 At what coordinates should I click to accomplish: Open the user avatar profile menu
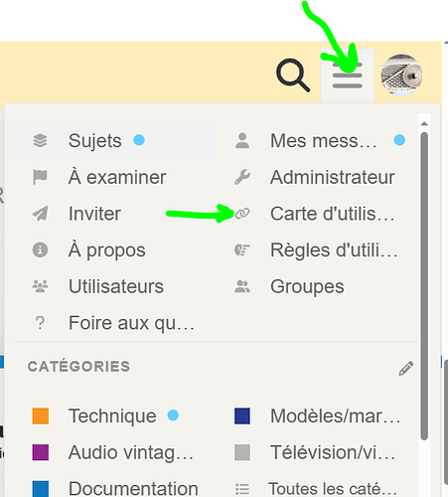point(401,76)
